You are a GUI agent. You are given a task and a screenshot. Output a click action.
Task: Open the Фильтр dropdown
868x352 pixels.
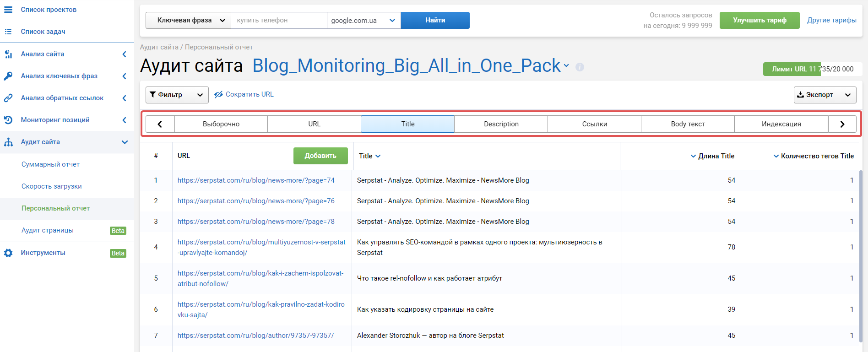click(x=177, y=95)
